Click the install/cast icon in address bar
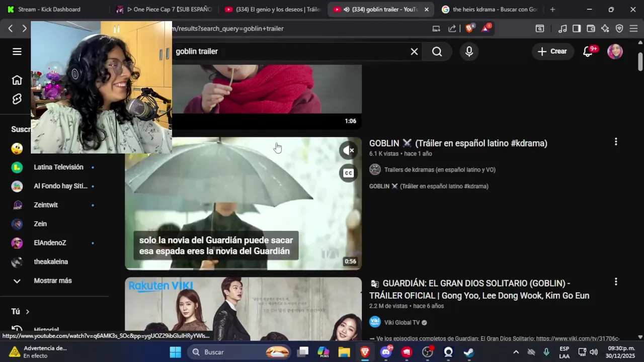Viewport: 644px width, 362px height. 436,29
